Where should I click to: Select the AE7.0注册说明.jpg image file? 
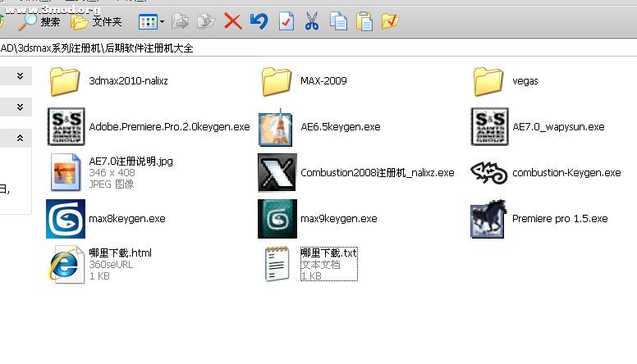pos(66,172)
